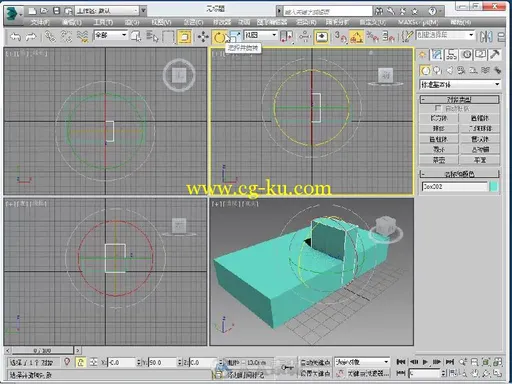Image resolution: width=512 pixels, height=384 pixels.
Task: Click Select and Manipulate icon
Action: pos(304,36)
